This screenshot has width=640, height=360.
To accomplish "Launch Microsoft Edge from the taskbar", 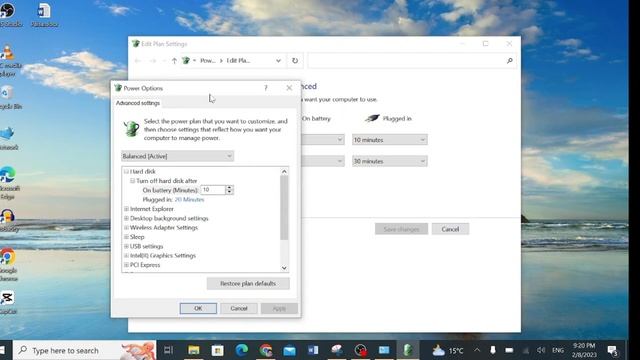I will (242, 350).
